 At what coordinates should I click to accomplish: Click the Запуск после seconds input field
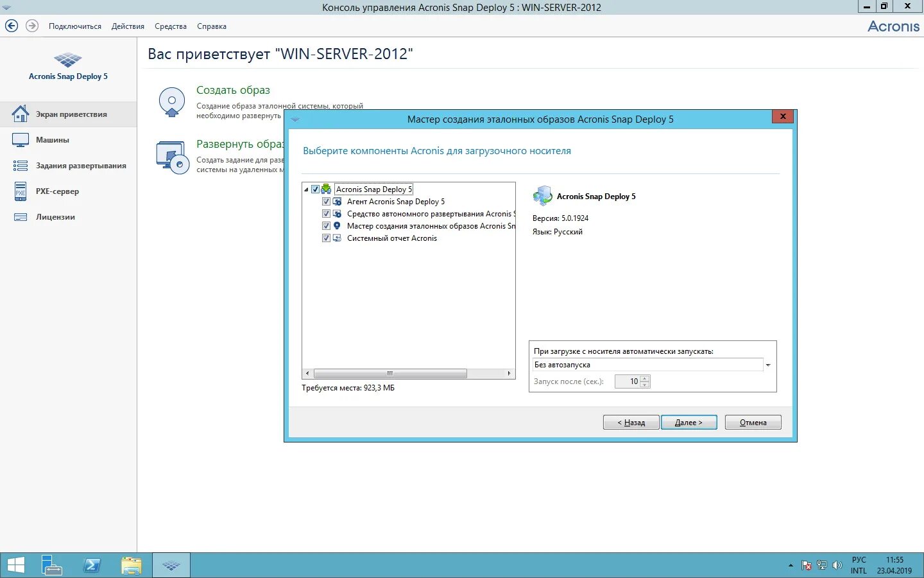(x=628, y=381)
